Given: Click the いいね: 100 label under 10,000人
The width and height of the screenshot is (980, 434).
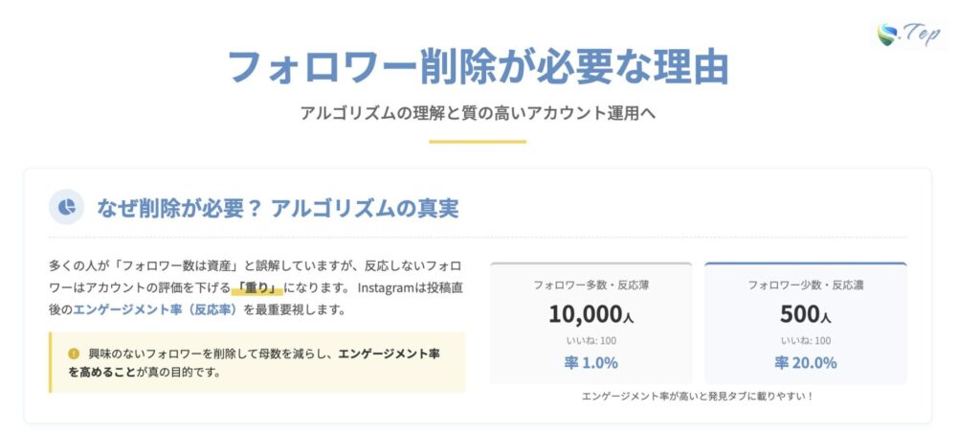Looking at the screenshot, I should click(590, 339).
